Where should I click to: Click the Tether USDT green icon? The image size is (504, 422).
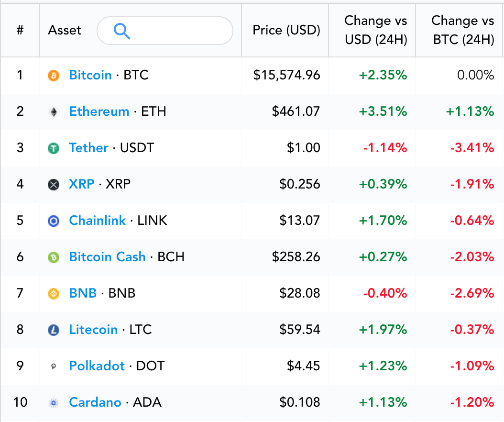(55, 148)
